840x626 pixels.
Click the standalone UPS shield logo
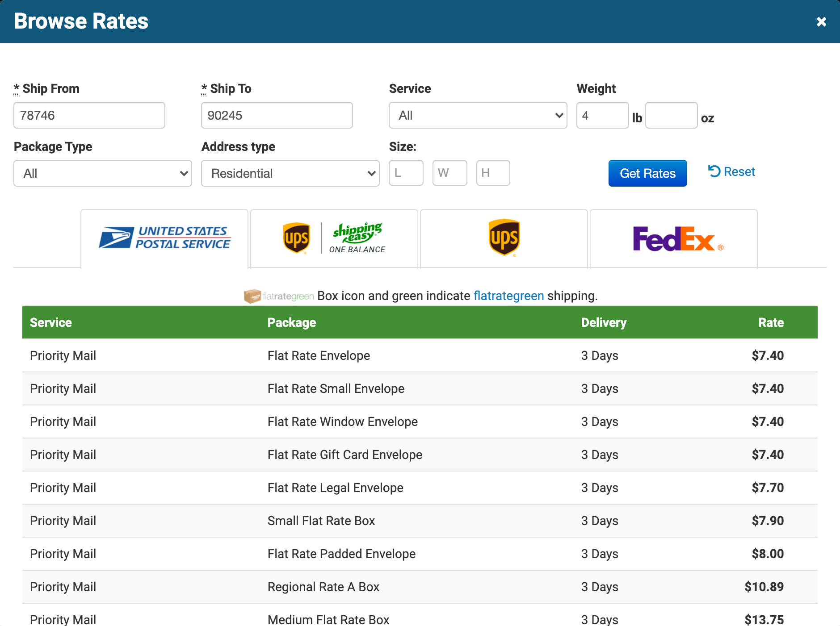[503, 238]
